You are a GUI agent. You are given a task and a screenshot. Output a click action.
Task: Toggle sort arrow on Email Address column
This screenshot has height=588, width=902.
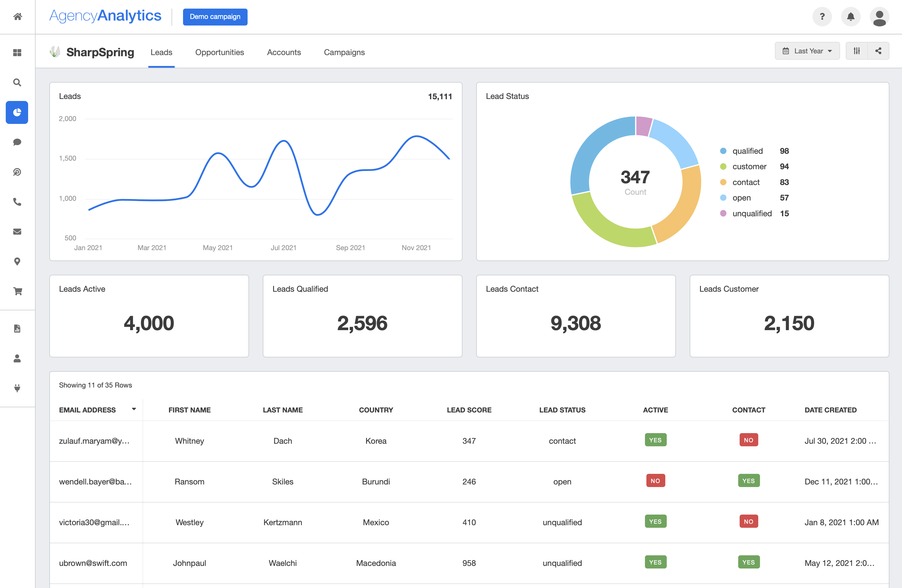[134, 409]
